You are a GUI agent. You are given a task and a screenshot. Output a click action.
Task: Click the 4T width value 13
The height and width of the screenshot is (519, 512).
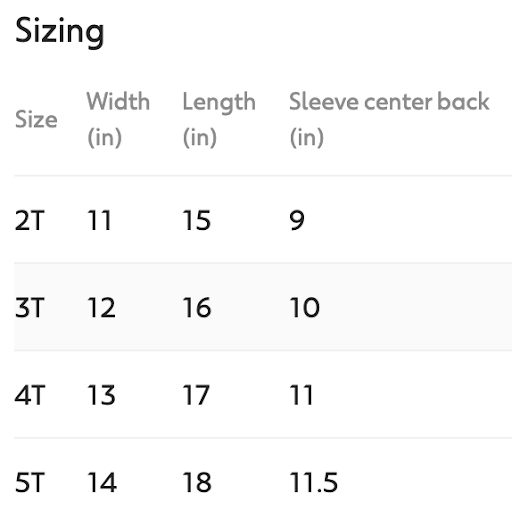tap(101, 395)
